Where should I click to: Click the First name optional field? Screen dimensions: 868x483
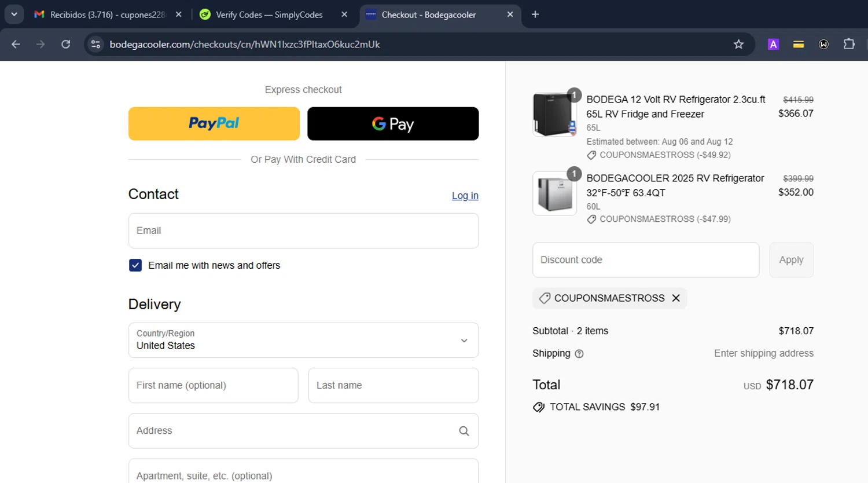point(213,385)
